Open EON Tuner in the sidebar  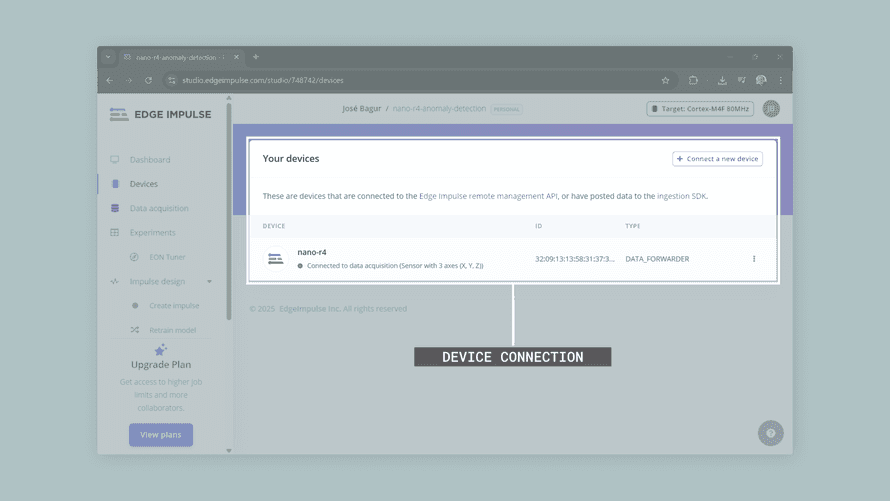coord(167,257)
